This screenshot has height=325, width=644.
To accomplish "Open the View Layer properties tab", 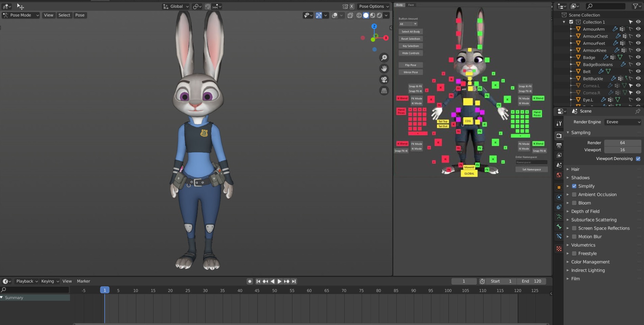I will [x=559, y=155].
